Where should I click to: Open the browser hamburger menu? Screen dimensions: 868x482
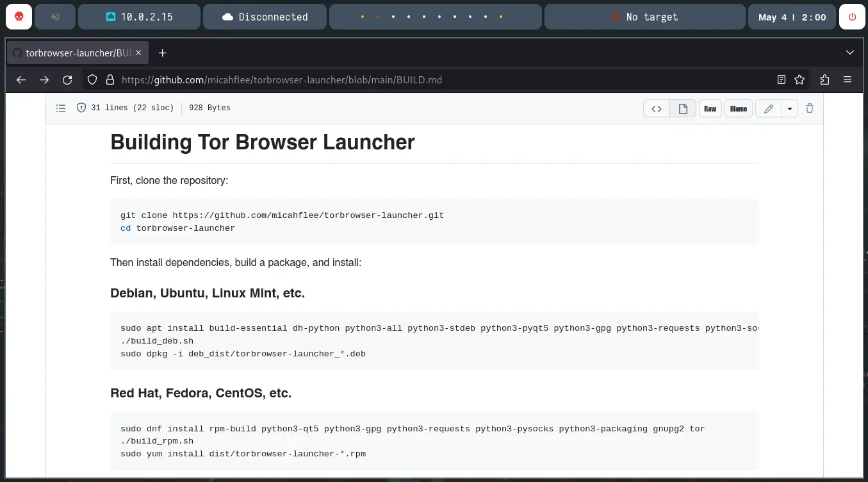(848, 80)
